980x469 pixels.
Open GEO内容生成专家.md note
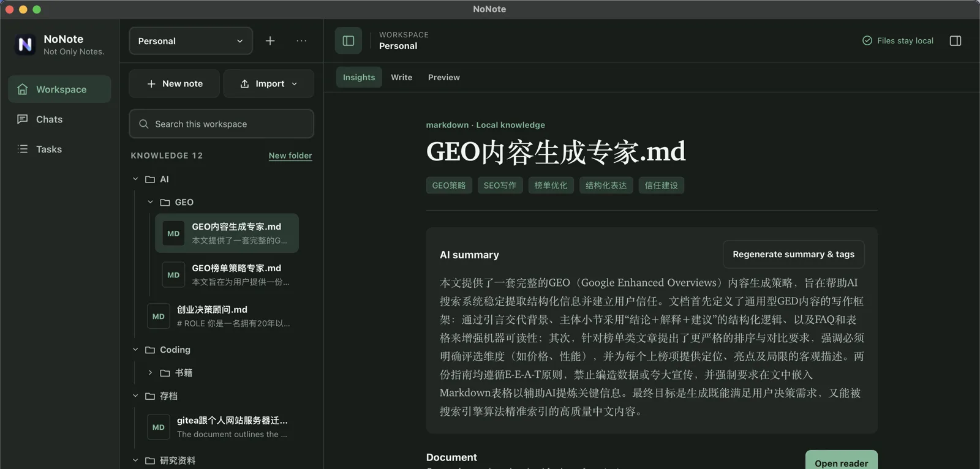[x=227, y=233]
